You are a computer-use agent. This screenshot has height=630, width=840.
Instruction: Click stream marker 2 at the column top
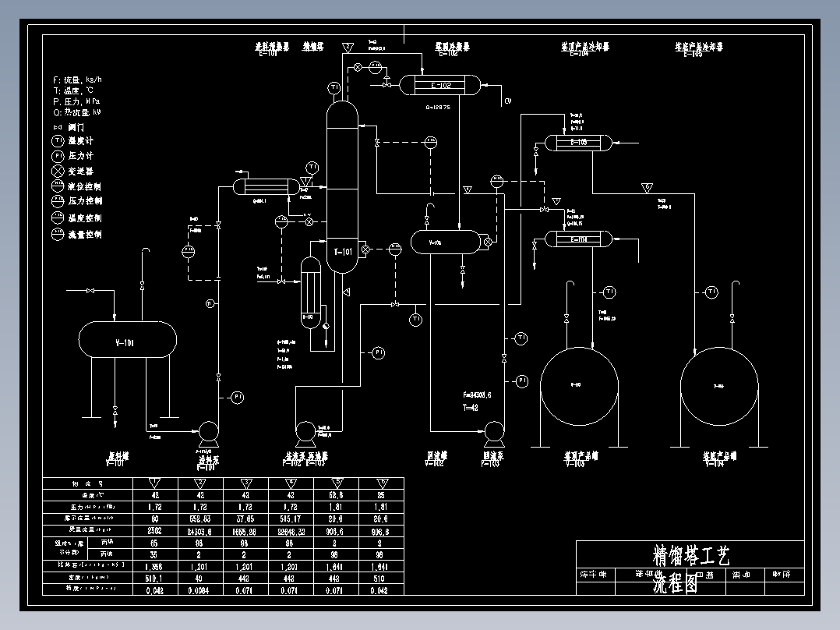(x=348, y=48)
